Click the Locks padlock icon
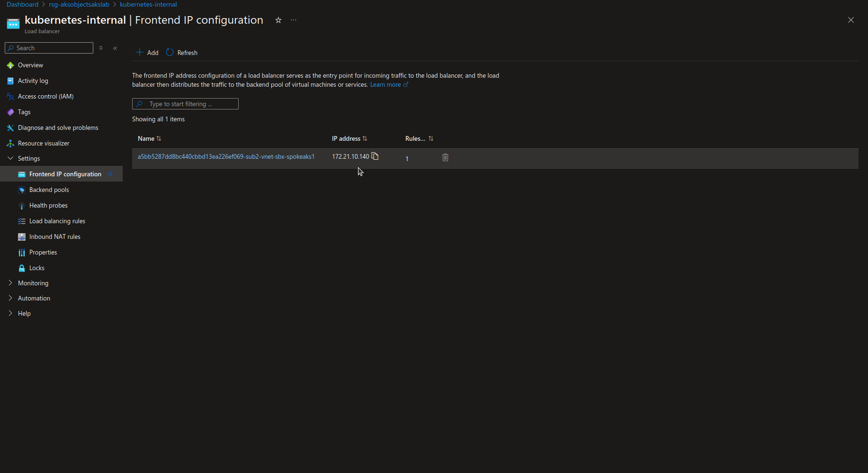The height and width of the screenshot is (473, 868). tap(22, 268)
